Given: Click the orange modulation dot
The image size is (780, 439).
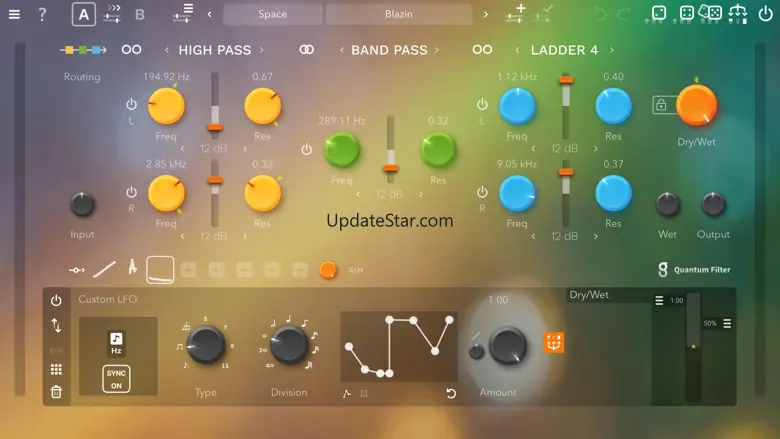Looking at the screenshot, I should coord(328,269).
